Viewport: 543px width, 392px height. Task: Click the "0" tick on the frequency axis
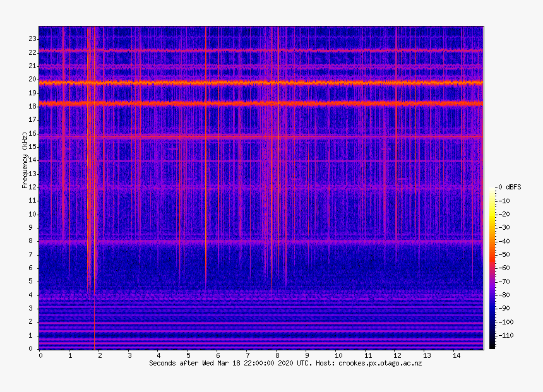click(x=31, y=348)
